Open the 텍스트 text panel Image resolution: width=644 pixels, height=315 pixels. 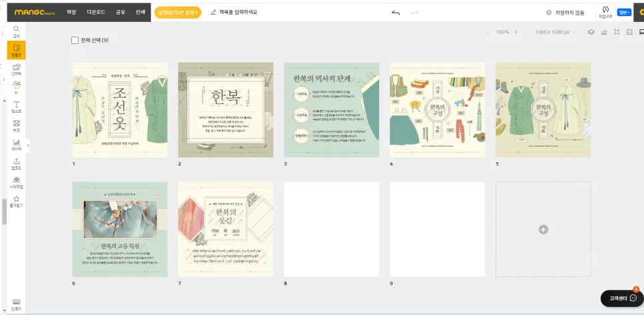point(17,107)
